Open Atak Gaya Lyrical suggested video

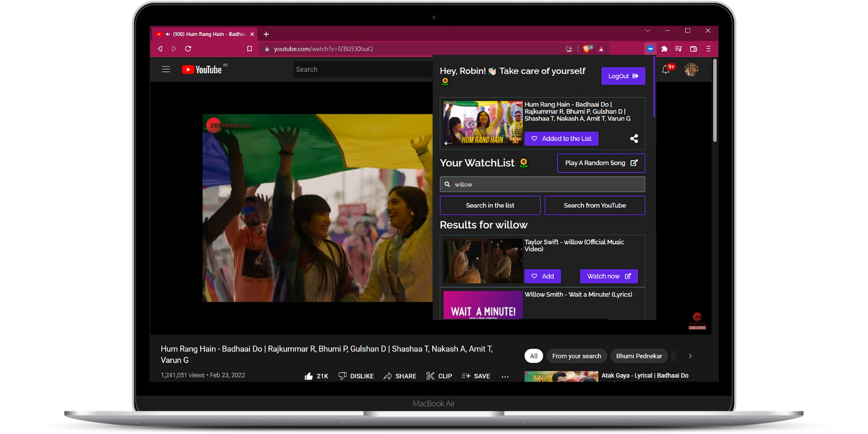[x=645, y=375]
